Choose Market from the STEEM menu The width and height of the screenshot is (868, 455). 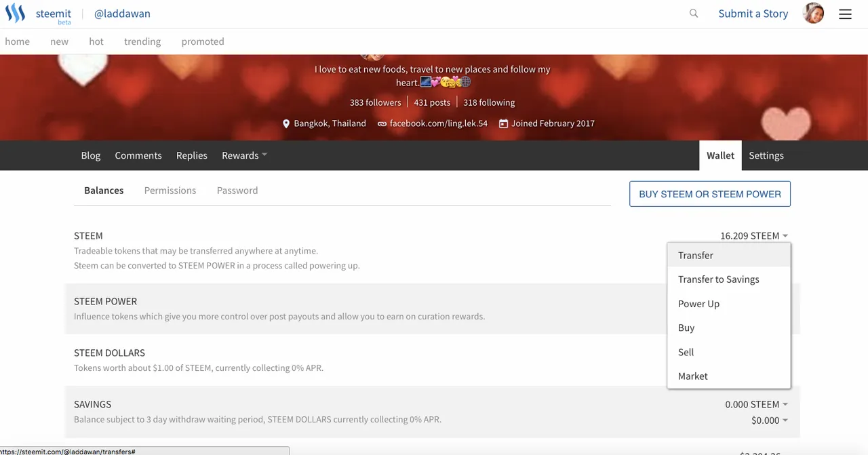click(x=729, y=376)
